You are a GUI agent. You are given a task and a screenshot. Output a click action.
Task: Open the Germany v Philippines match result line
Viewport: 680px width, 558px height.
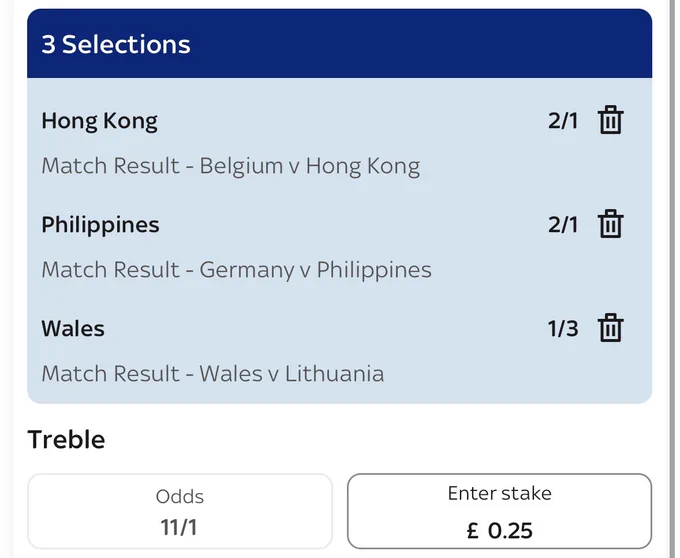tap(236, 270)
